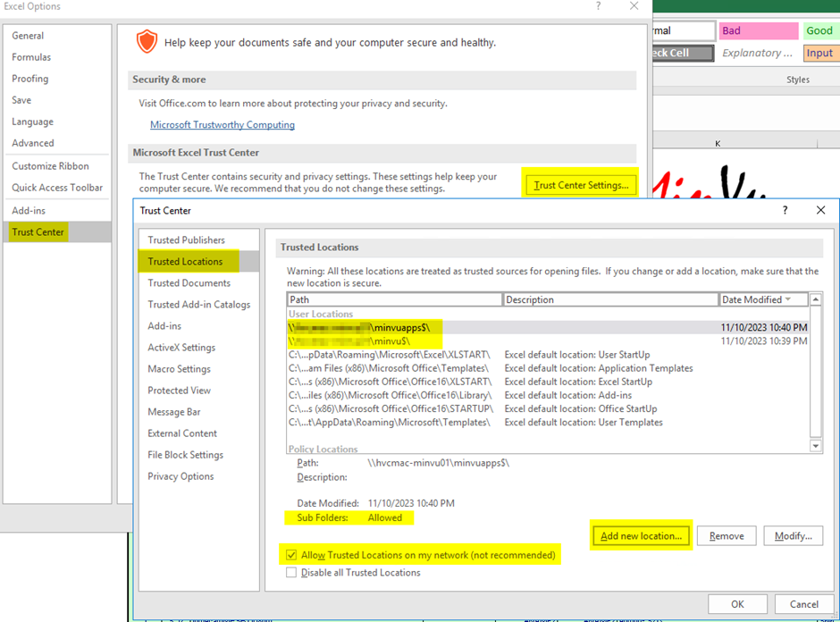Remove the selected trusted location
Image resolution: width=840 pixels, height=622 pixels.
tap(727, 534)
